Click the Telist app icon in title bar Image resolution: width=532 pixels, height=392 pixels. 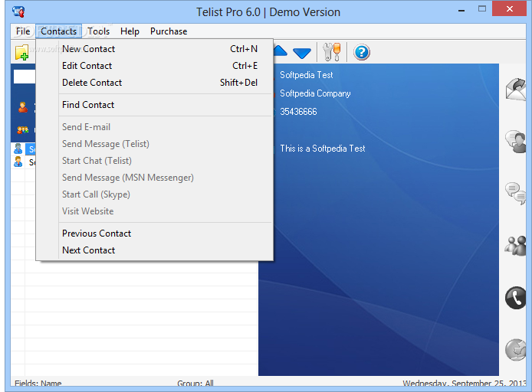point(18,11)
